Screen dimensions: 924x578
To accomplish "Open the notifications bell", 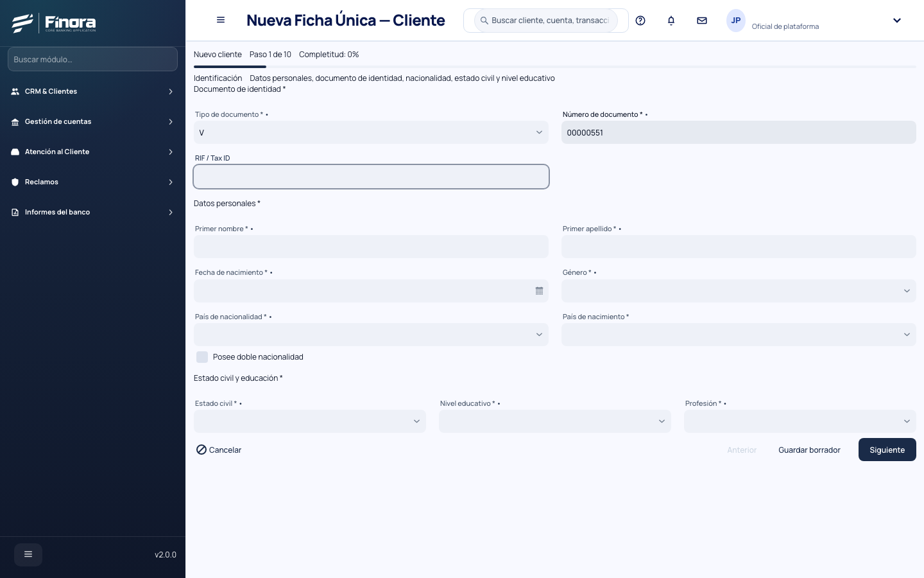I will [671, 21].
